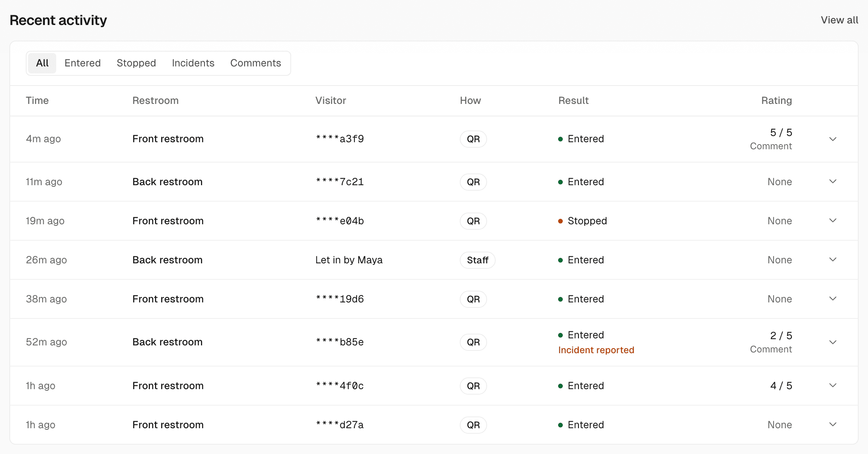Screen dimensions: 868x454
Task: Expand the 52m ago incident row chevron
Action: [832, 342]
